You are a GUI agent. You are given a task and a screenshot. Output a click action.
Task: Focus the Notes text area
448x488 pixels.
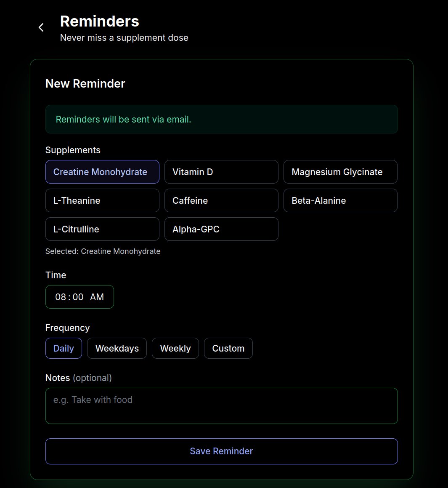(222, 406)
